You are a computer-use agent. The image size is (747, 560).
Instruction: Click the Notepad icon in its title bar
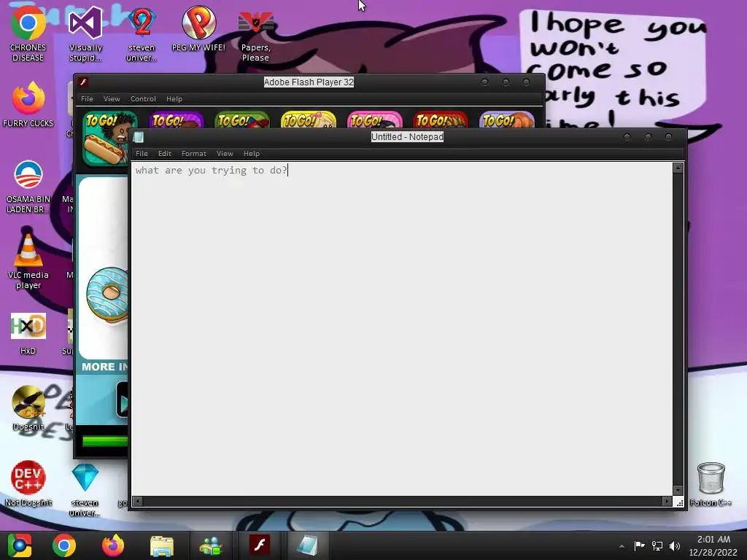click(x=139, y=137)
